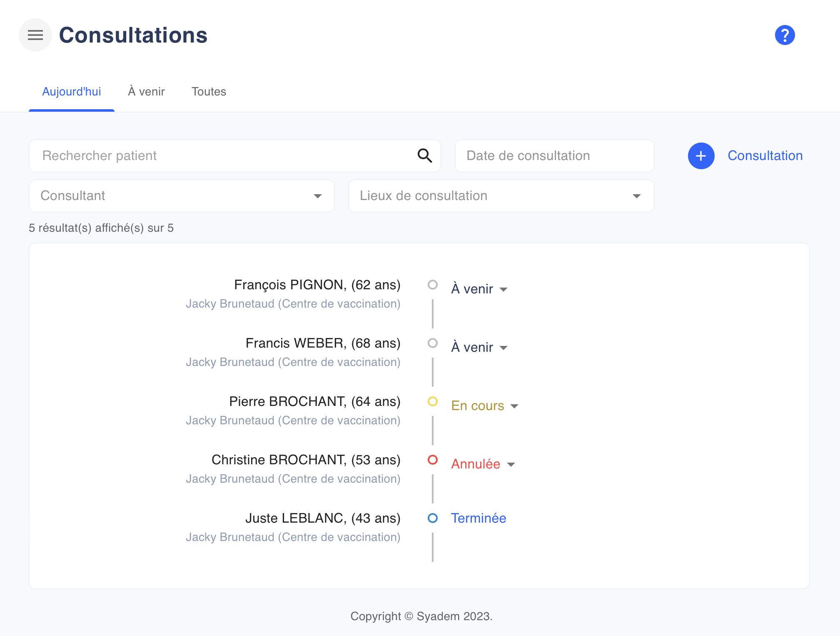Click the yellow status circle for Pierre BROCHANT
This screenshot has height=636, width=840.
[433, 401]
